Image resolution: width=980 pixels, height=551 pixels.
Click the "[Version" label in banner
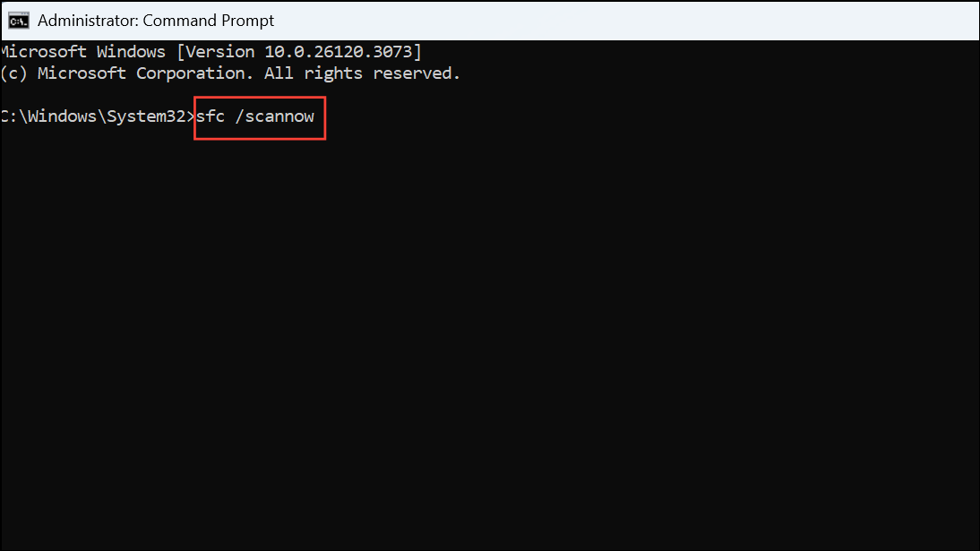216,51
